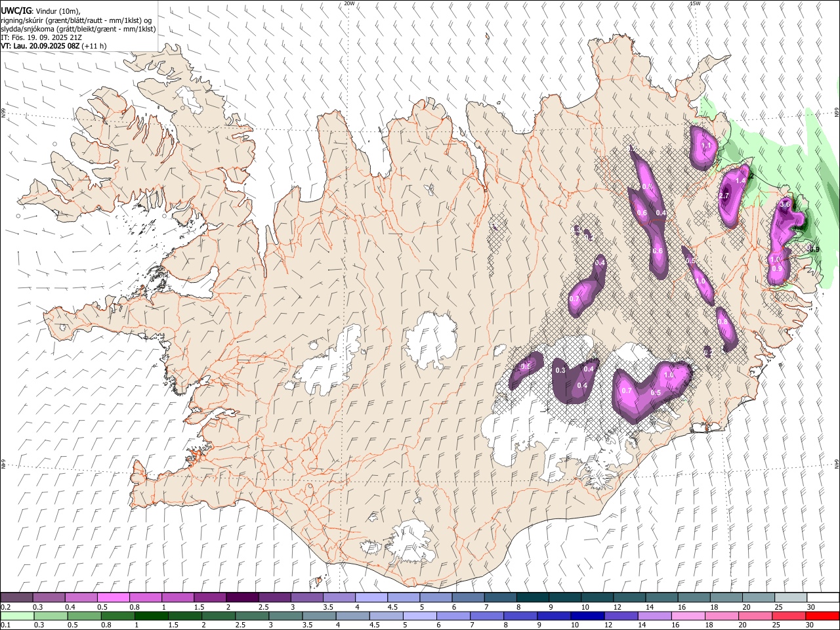
Task: Select bright red rain swatch after 30
Action: (x=823, y=616)
